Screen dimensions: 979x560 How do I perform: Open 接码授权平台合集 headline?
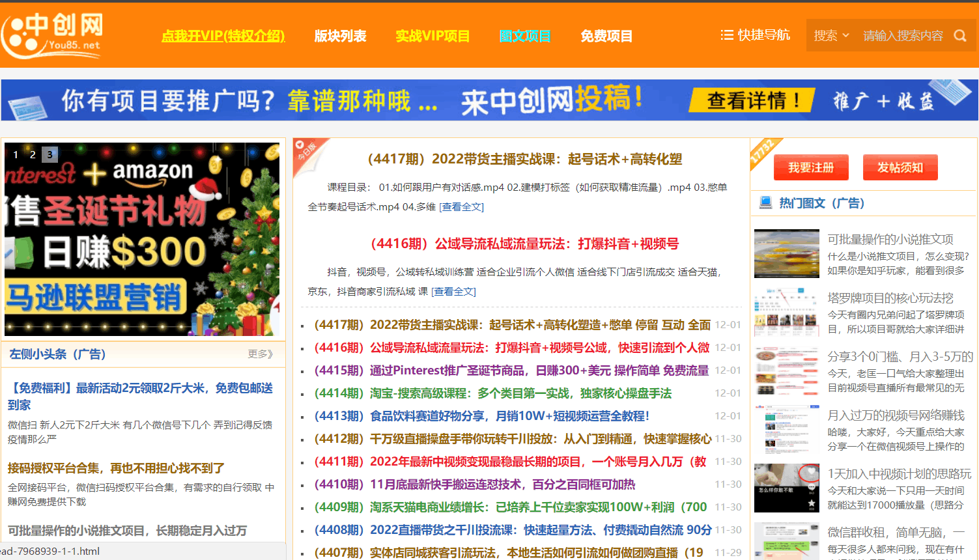pyautogui.click(x=116, y=468)
